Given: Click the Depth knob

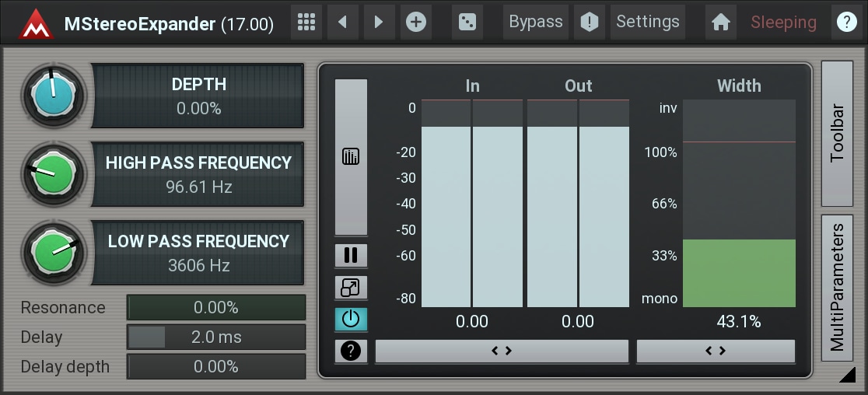Looking at the screenshot, I should coord(53,96).
